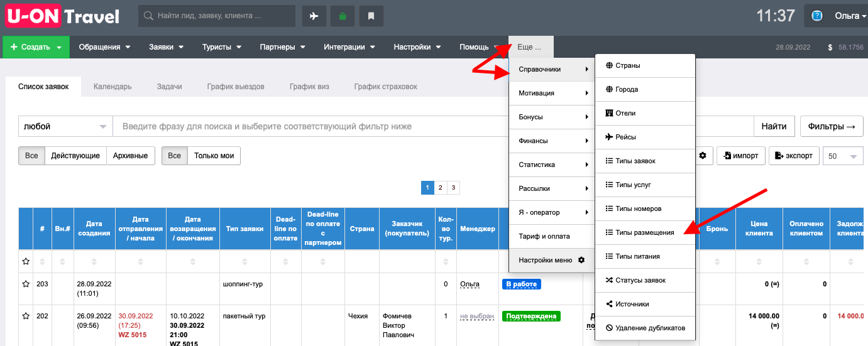The width and height of the screenshot is (868, 346).
Task: Open the bookmark icon button
Action: tap(371, 16)
